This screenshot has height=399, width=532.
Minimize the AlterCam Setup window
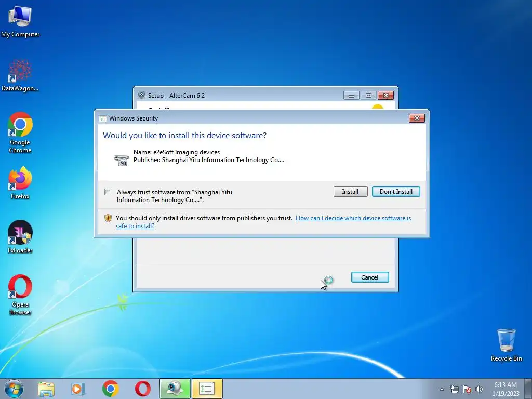pos(351,96)
